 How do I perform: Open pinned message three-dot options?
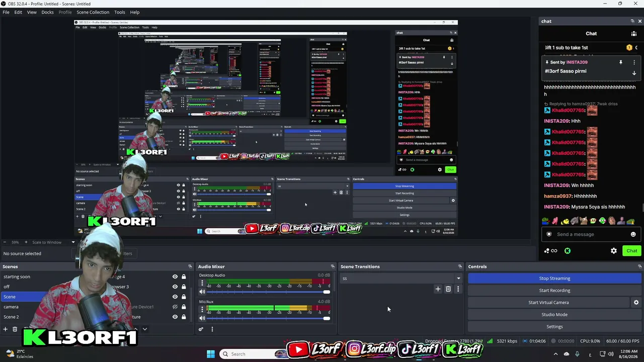634,62
